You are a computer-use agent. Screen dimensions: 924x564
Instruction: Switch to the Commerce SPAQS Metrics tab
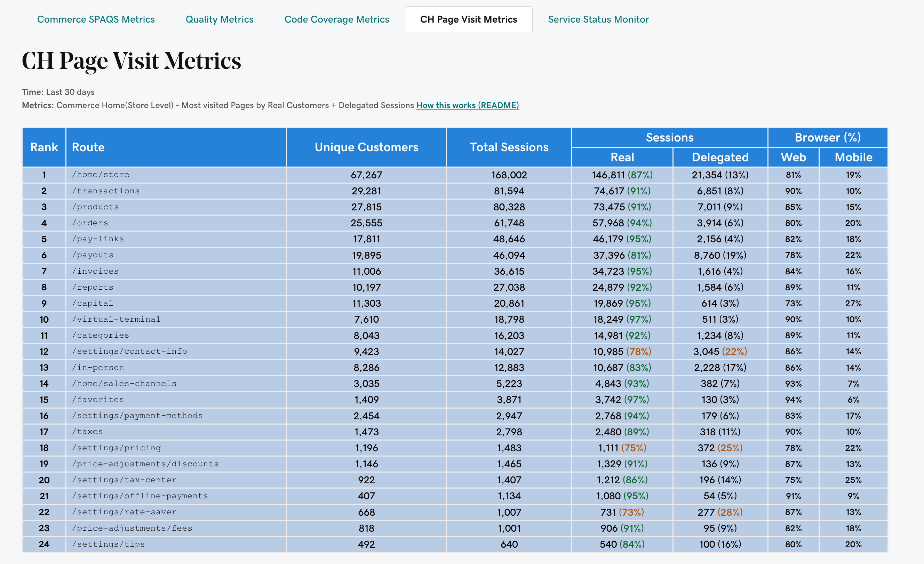point(96,19)
